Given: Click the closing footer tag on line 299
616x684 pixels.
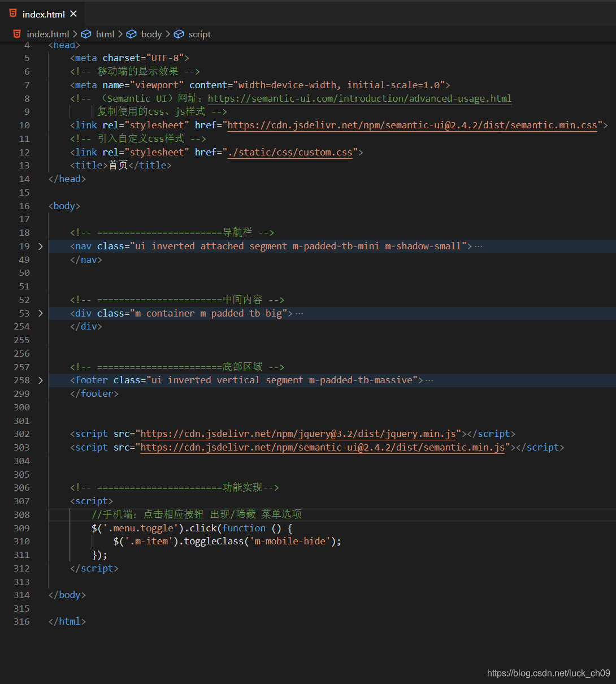Looking at the screenshot, I should click(x=94, y=393).
